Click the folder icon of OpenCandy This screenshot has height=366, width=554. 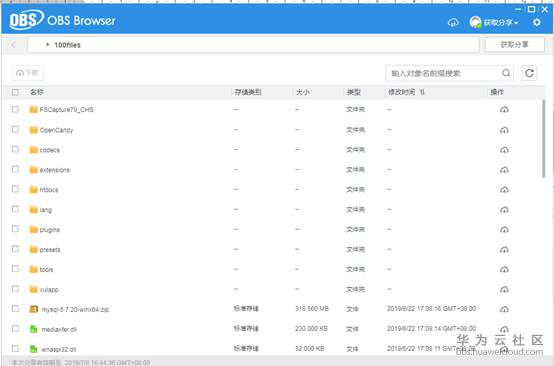point(34,130)
